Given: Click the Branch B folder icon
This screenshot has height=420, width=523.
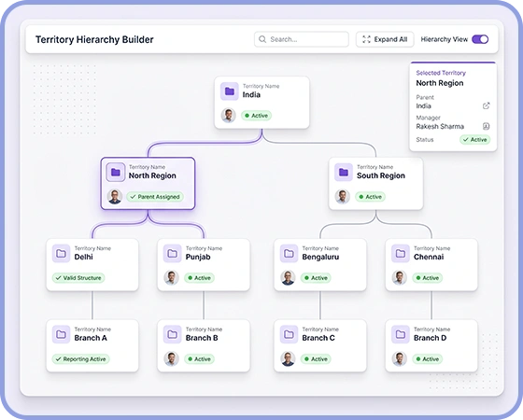Looking at the screenshot, I should coord(172,334).
